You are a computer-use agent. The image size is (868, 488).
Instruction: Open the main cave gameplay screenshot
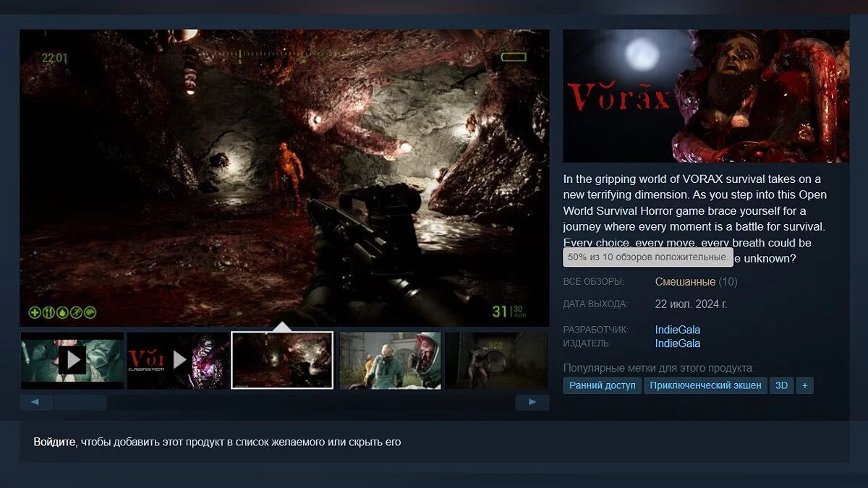[284, 178]
